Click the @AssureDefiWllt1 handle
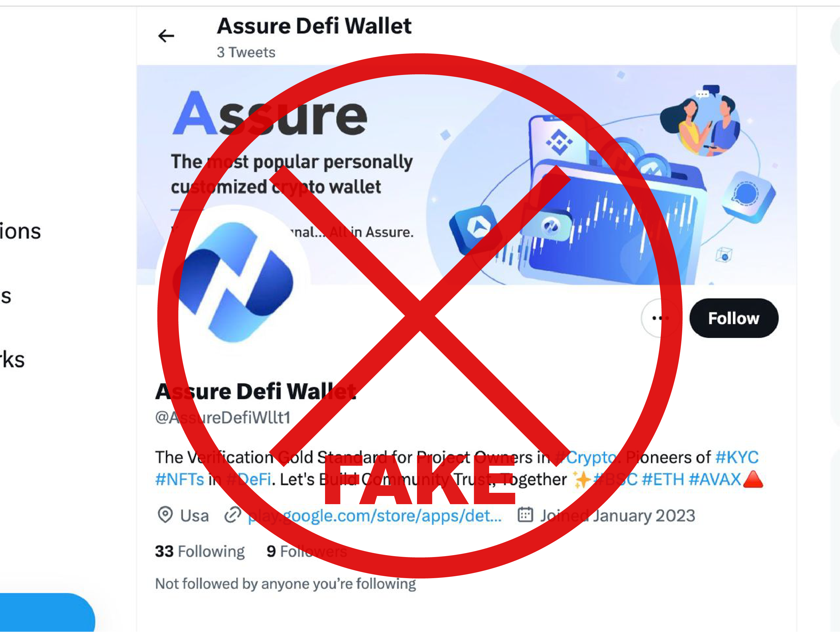 click(223, 418)
